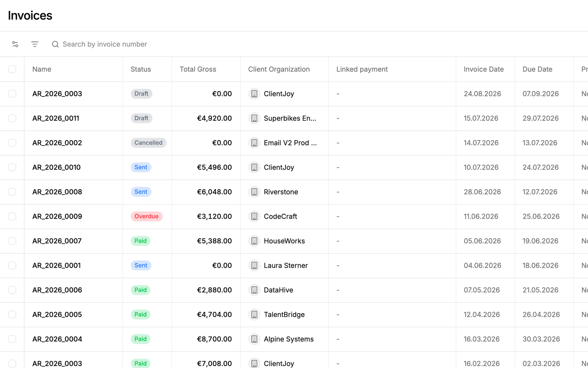Focus the Search by invoice number field
Viewport: 588px width, 368px height.
point(105,44)
